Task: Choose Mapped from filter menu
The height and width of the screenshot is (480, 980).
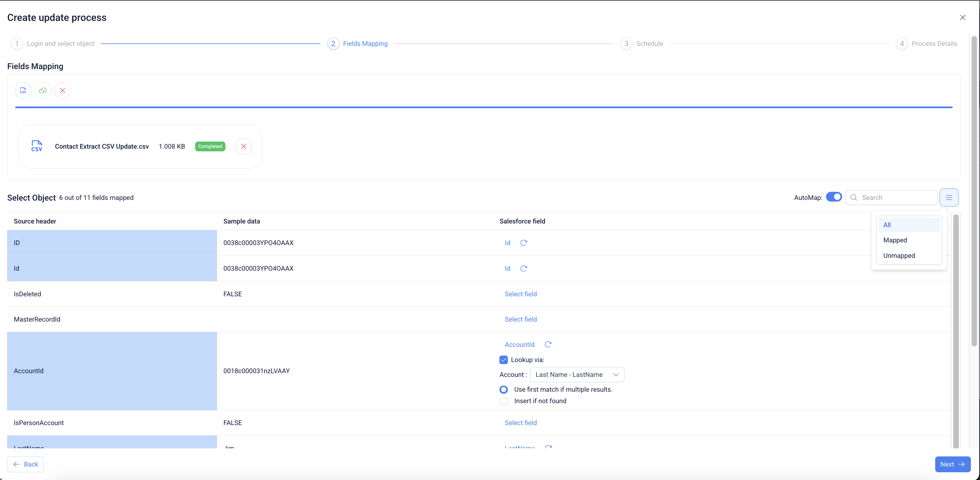Action: (895, 240)
